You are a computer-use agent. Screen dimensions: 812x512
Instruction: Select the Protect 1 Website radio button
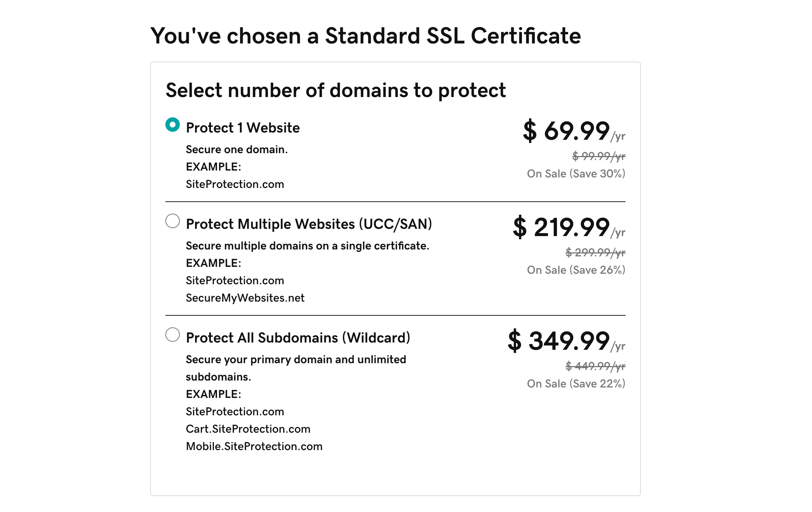point(173,125)
